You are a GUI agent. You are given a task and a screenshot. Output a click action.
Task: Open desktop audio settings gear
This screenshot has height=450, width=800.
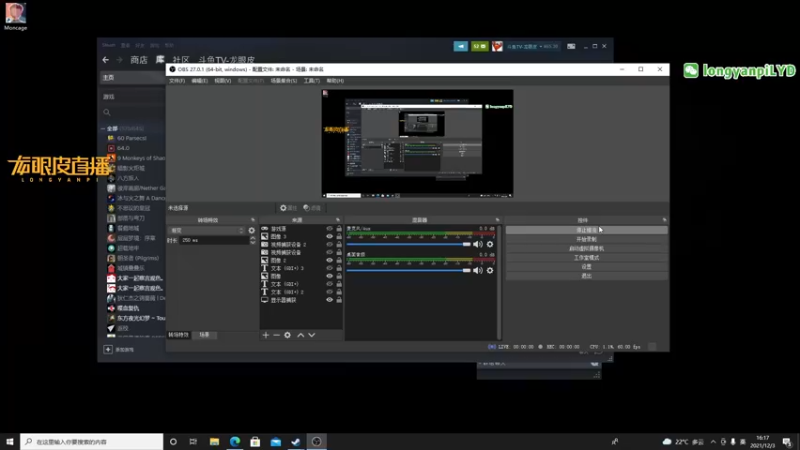(490, 270)
